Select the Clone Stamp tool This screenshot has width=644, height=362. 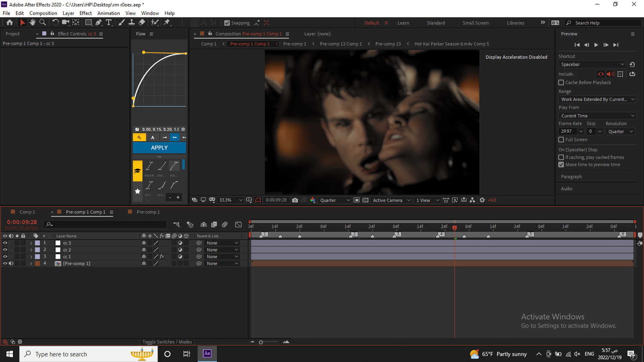[x=131, y=23]
